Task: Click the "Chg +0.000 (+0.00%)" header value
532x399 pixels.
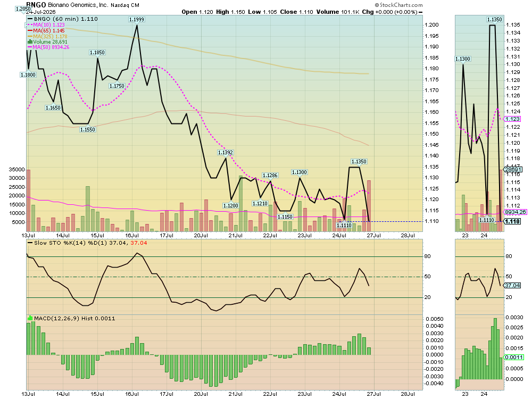Action: click(389, 12)
